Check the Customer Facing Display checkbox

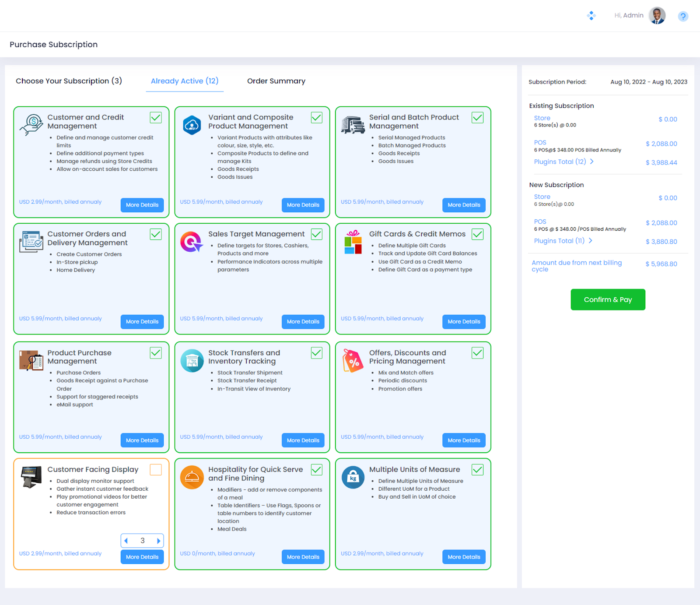tap(156, 470)
